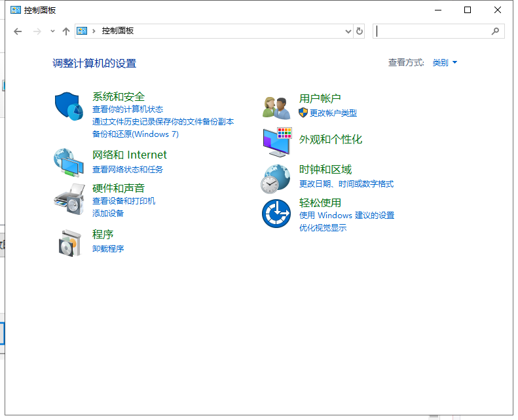Click 使用 Windows 建议的设置 link
This screenshot has height=420, width=518.
coord(346,216)
